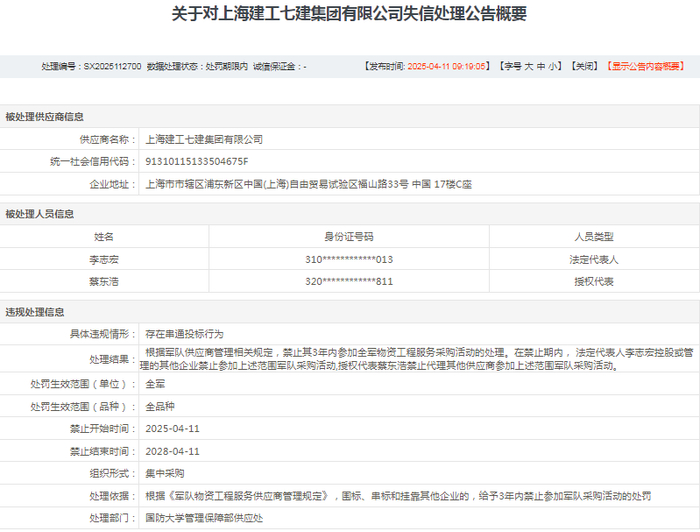Click the department value 国防大学管理保障部供应处

pos(204,518)
